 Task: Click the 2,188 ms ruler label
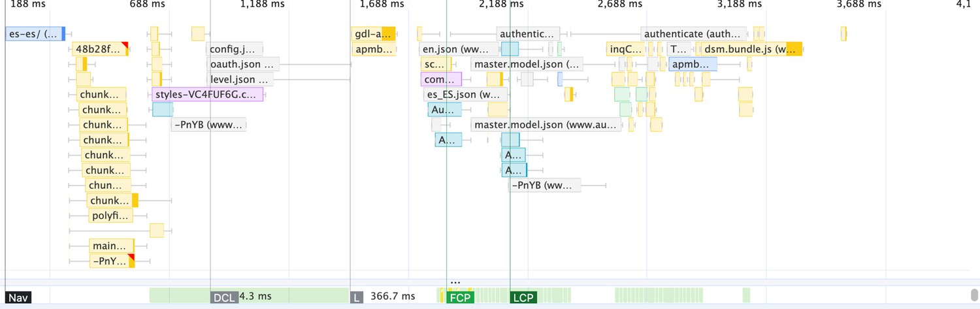point(501,5)
